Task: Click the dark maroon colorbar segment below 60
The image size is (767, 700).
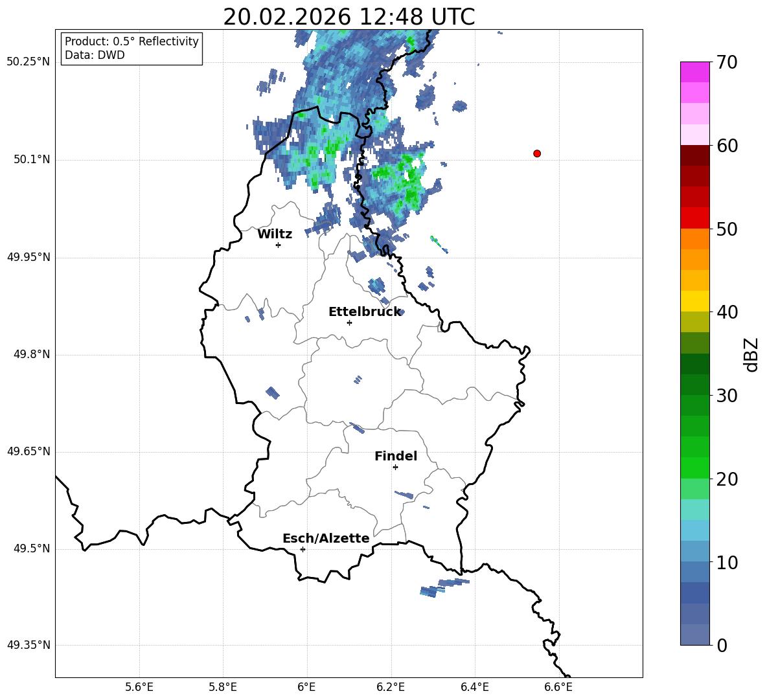Action: [x=694, y=155]
